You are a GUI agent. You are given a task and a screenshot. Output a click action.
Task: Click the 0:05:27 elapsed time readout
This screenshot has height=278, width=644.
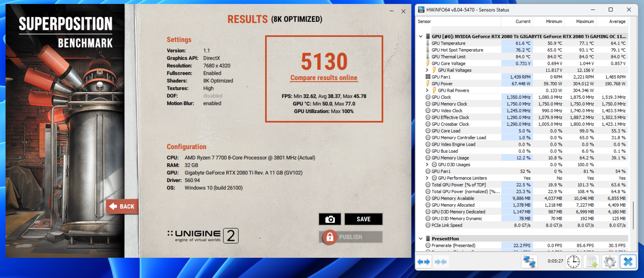pos(555,261)
